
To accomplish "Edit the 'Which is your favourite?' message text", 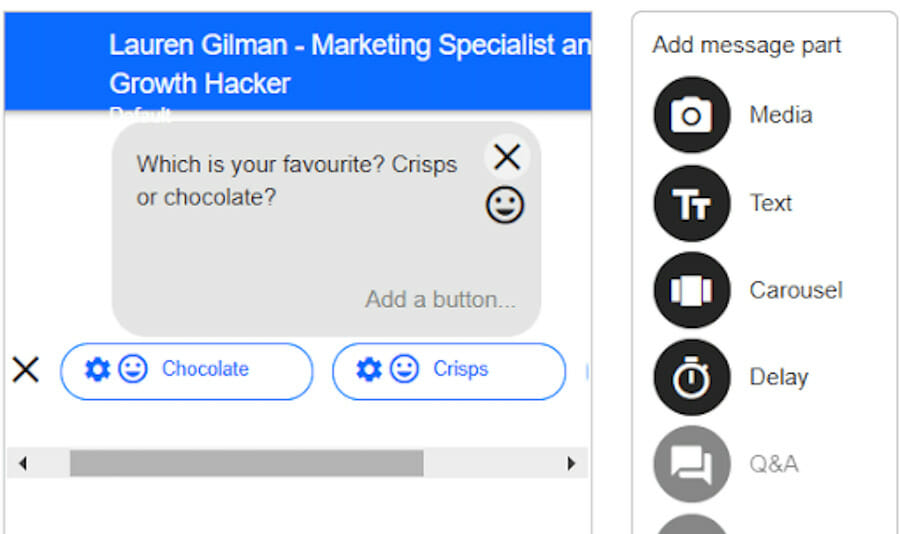I will pos(297,181).
